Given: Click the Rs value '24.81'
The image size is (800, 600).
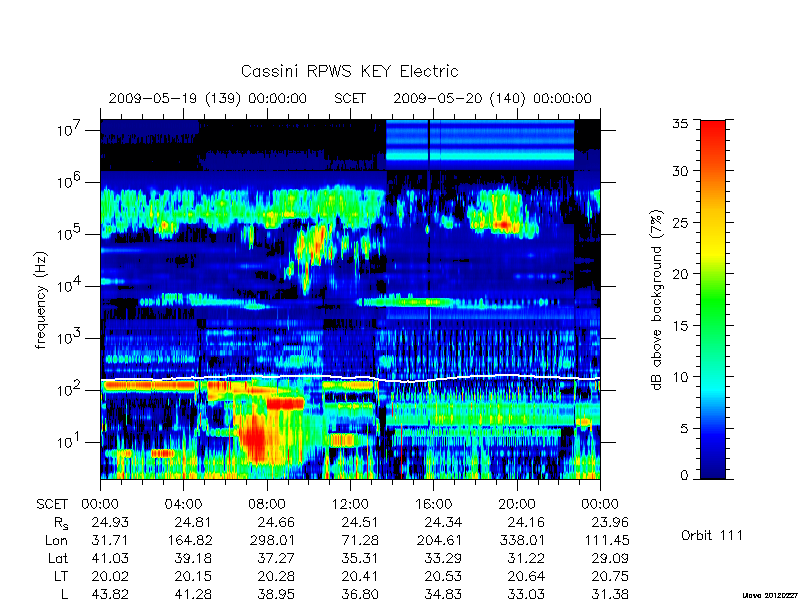Looking at the screenshot, I should tap(193, 522).
